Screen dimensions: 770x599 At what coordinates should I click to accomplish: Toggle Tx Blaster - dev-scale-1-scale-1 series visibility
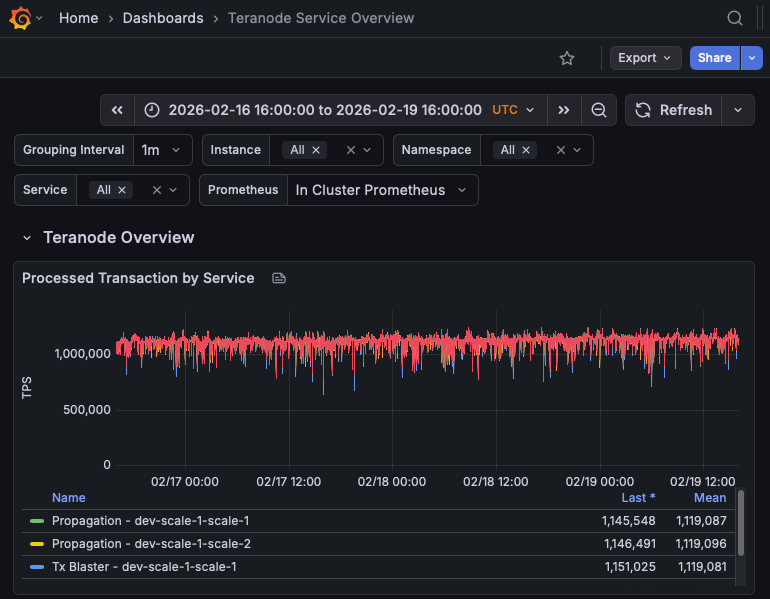coord(144,567)
